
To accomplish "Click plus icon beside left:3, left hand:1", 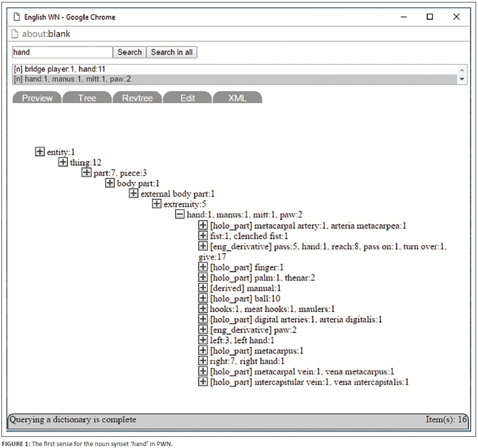I will (x=203, y=340).
